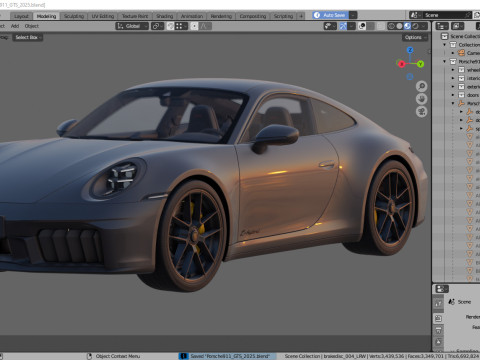Collapse the Collection tree item

coord(445,45)
